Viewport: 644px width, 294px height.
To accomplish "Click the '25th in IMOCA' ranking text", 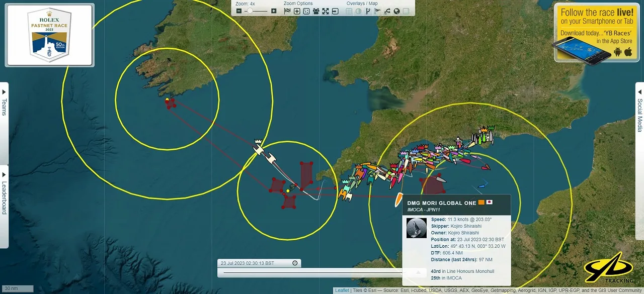I will tap(446, 278).
